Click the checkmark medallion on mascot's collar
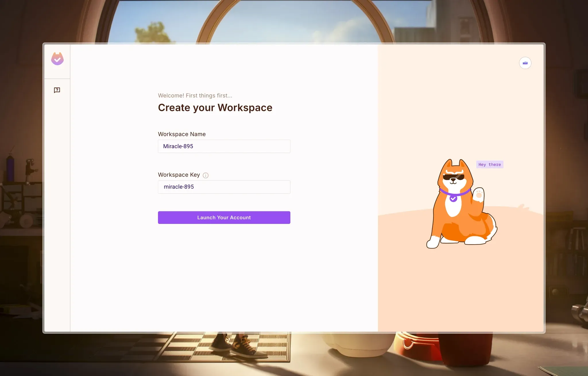Viewport: 588px width, 376px height. pyautogui.click(x=453, y=198)
